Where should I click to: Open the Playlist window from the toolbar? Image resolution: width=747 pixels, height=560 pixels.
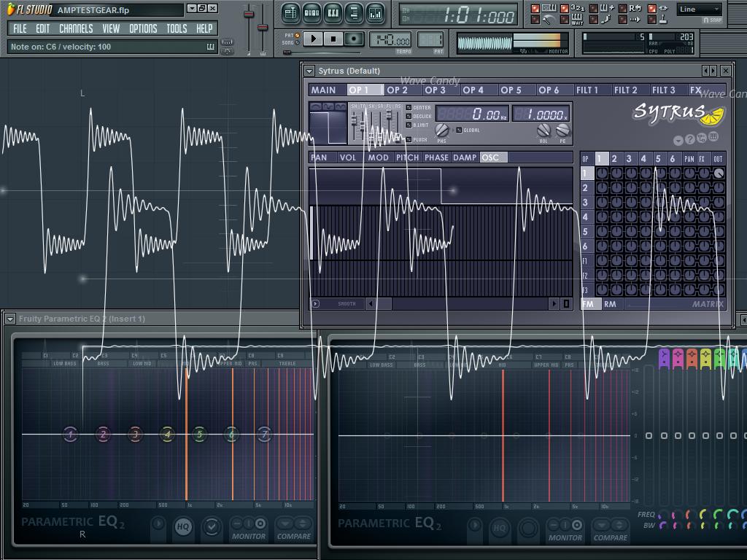(x=290, y=13)
